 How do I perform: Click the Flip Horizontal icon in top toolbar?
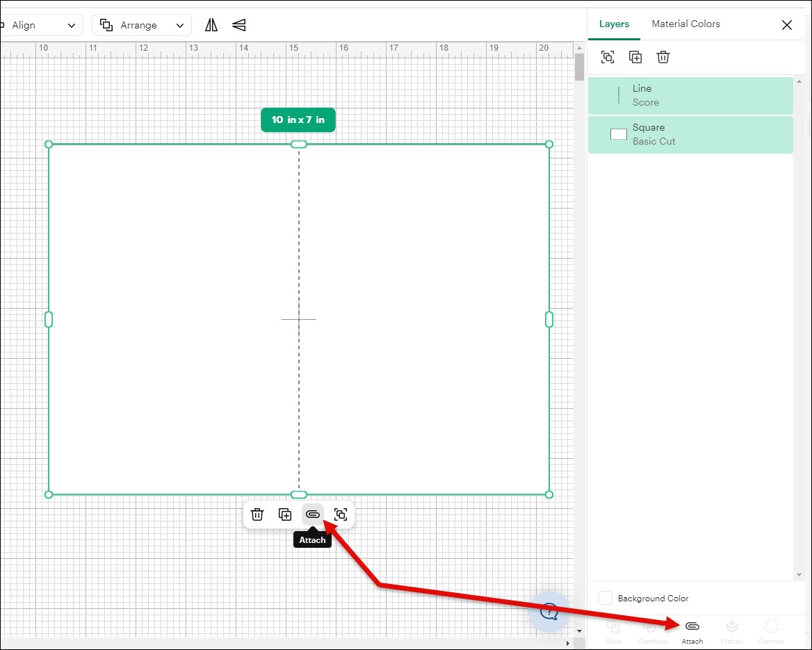(x=211, y=25)
